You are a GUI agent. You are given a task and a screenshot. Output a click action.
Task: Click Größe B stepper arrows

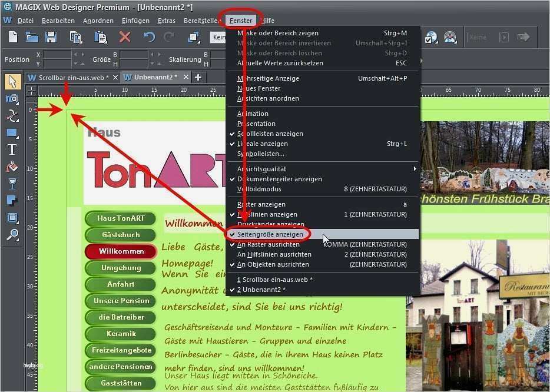[157, 54]
